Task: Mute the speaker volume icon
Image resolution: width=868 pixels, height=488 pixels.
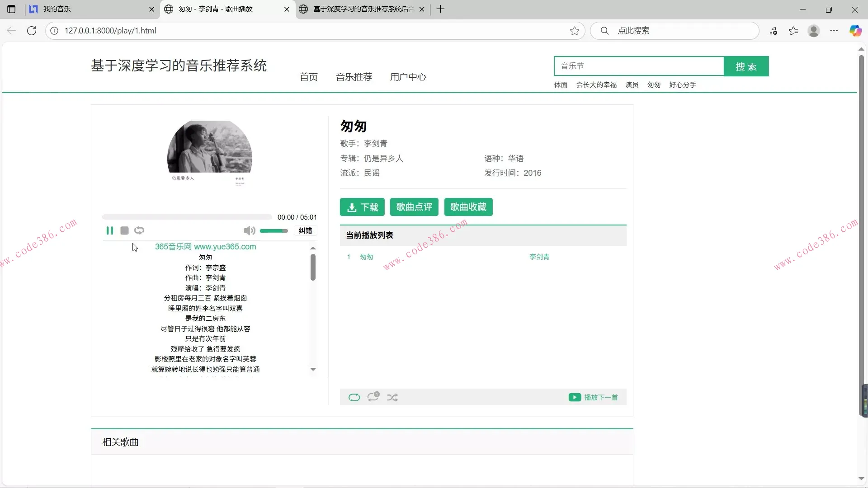Action: tap(249, 230)
